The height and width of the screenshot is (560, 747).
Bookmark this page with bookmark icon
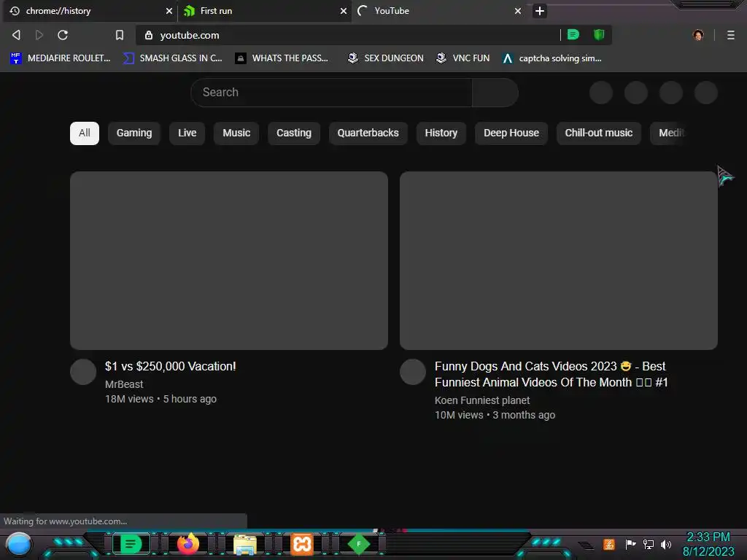click(120, 35)
